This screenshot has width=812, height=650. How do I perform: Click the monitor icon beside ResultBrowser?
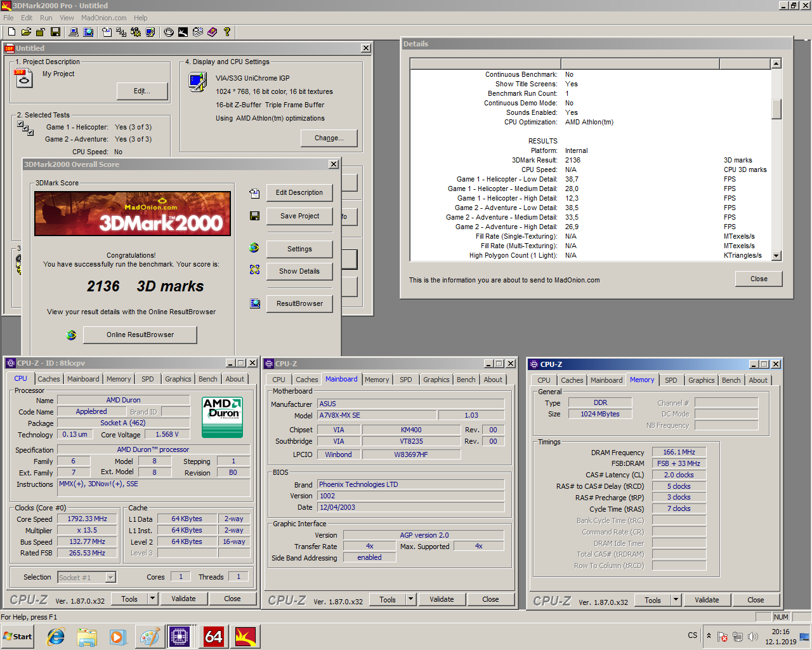click(x=254, y=303)
